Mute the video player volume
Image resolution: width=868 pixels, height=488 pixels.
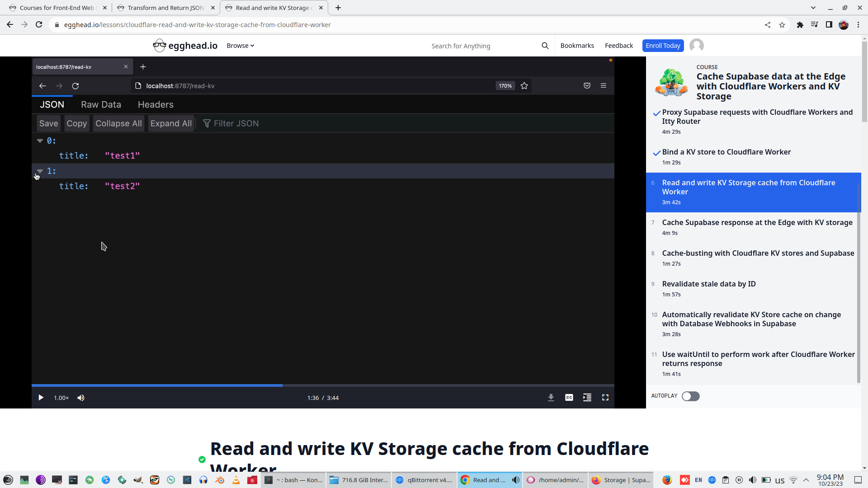81,398
